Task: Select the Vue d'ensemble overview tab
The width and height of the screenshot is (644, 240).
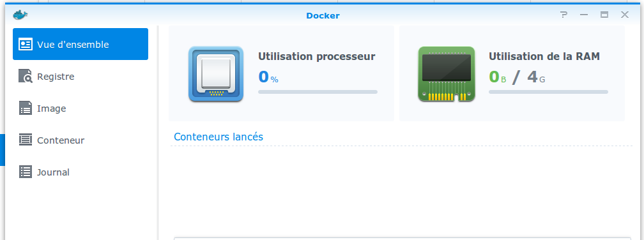Action: (80, 44)
